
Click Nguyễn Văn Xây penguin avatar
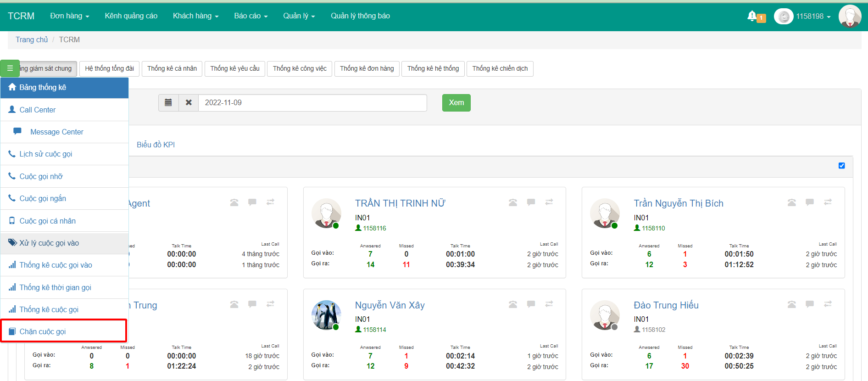pos(326,315)
